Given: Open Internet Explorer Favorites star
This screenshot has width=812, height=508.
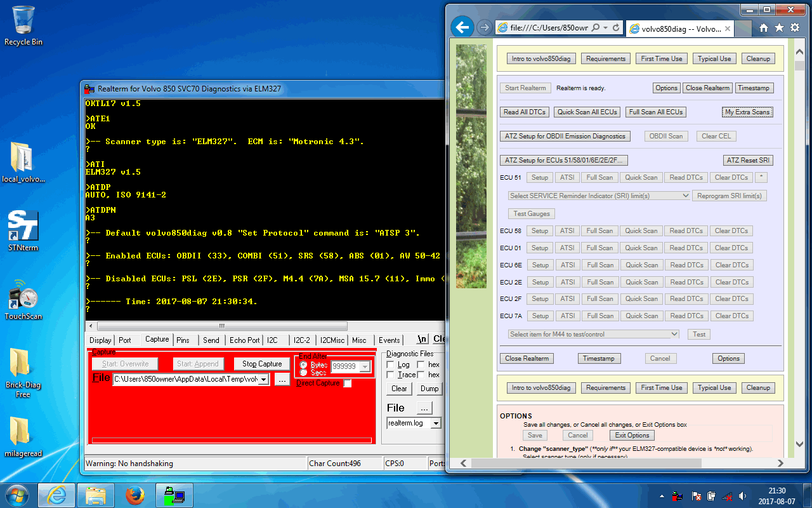Looking at the screenshot, I should [779, 28].
